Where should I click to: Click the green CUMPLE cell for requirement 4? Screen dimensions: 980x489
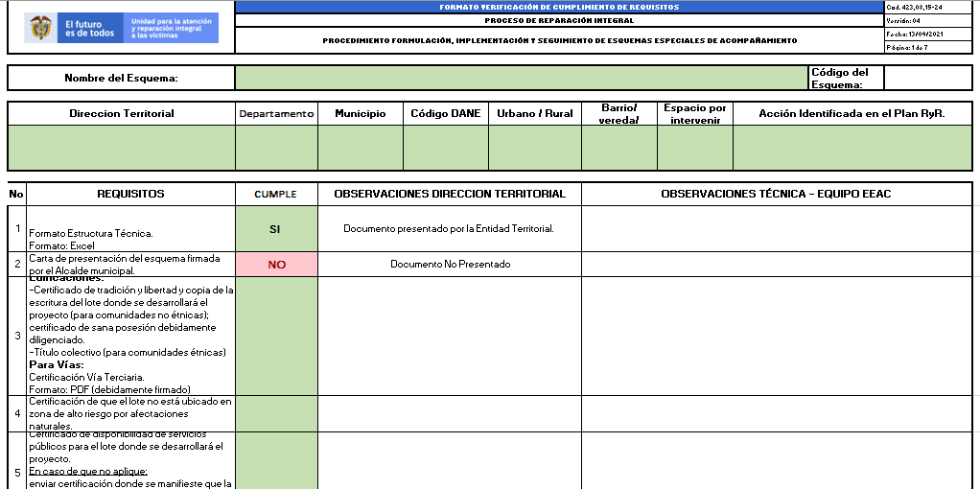tap(276, 412)
